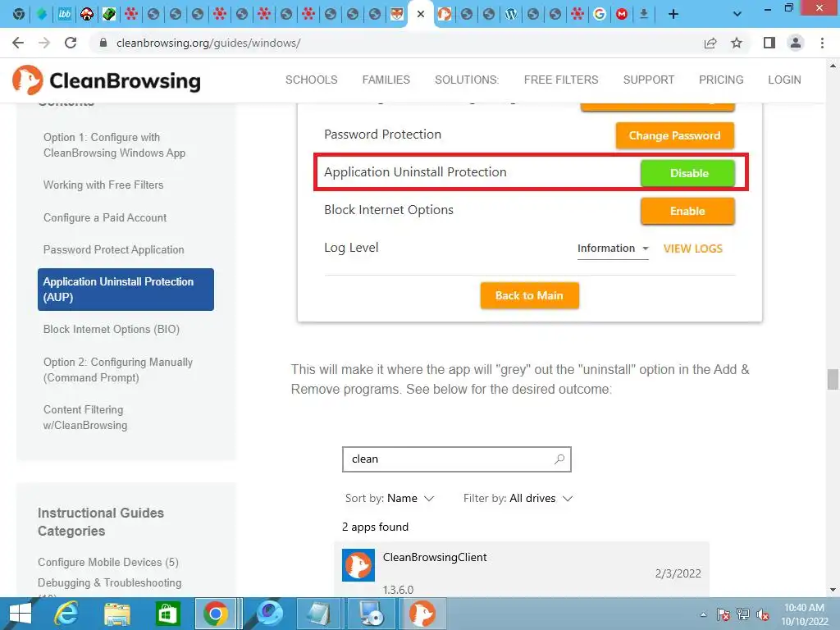840x630 pixels.
Task: Switch to the red M icon tab
Action: coord(622,15)
